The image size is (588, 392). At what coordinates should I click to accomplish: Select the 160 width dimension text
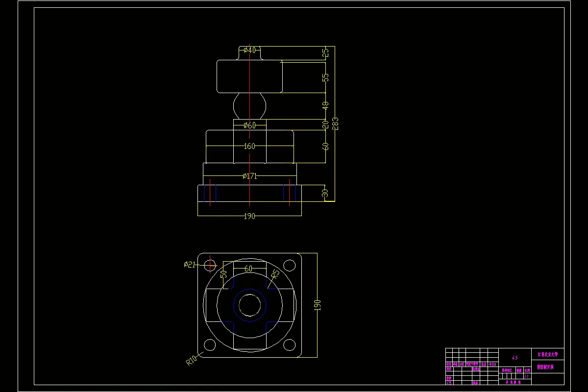point(249,146)
